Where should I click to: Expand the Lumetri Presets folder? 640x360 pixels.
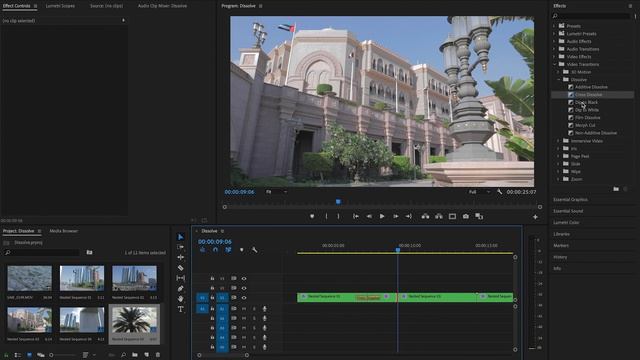coord(554,33)
